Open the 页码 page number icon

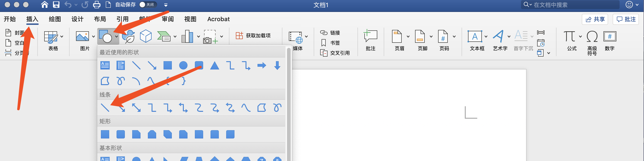(x=443, y=36)
